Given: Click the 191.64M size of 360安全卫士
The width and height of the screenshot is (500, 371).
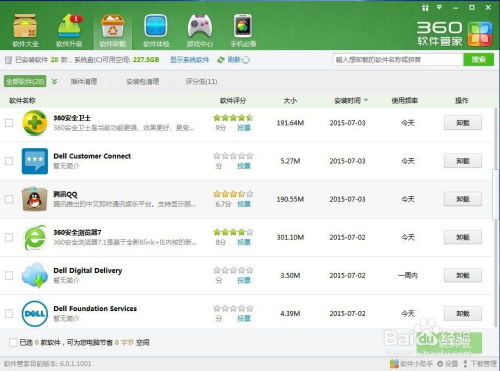Looking at the screenshot, I should [x=290, y=123].
